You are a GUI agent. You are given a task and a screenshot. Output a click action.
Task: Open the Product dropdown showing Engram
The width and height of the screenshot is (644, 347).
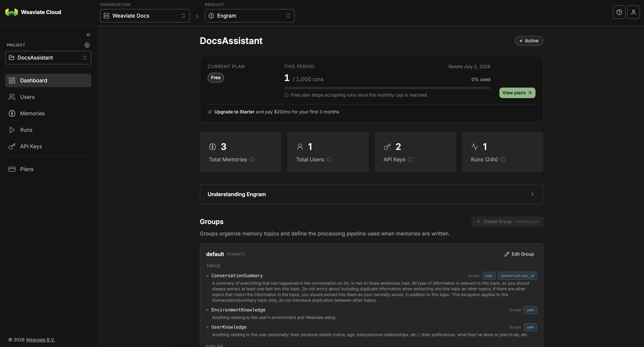pyautogui.click(x=250, y=16)
